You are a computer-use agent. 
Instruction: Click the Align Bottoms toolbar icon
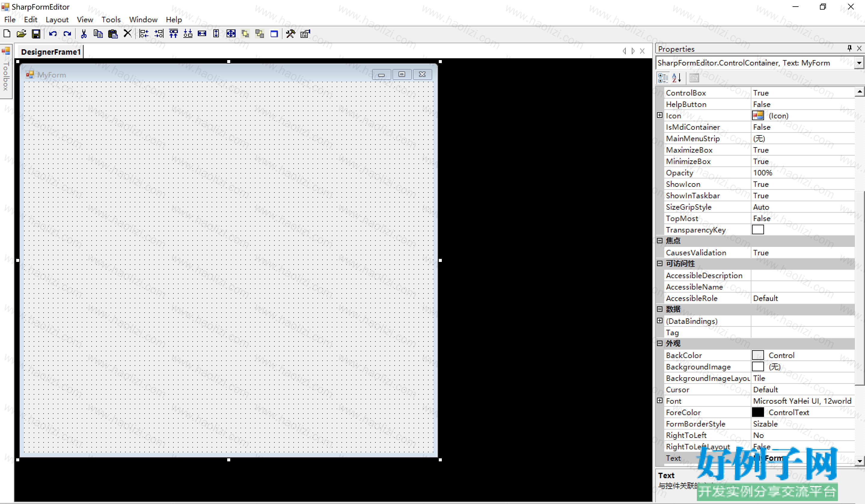pyautogui.click(x=188, y=34)
